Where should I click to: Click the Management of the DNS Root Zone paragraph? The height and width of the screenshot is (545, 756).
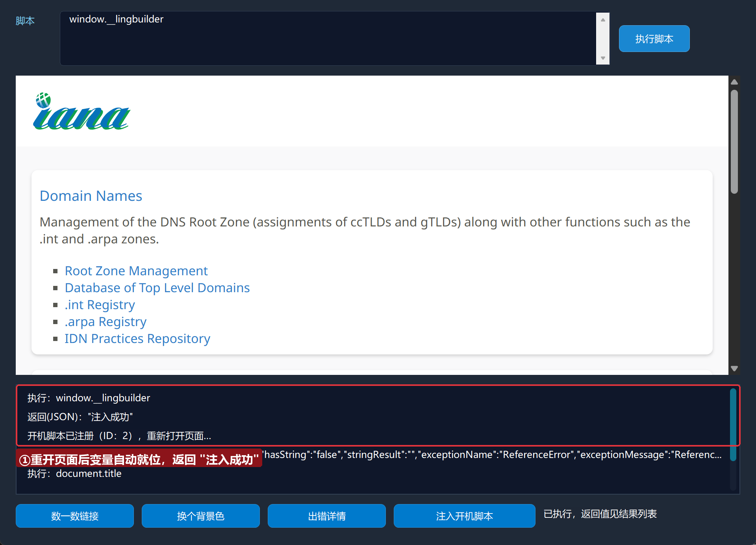pyautogui.click(x=365, y=230)
